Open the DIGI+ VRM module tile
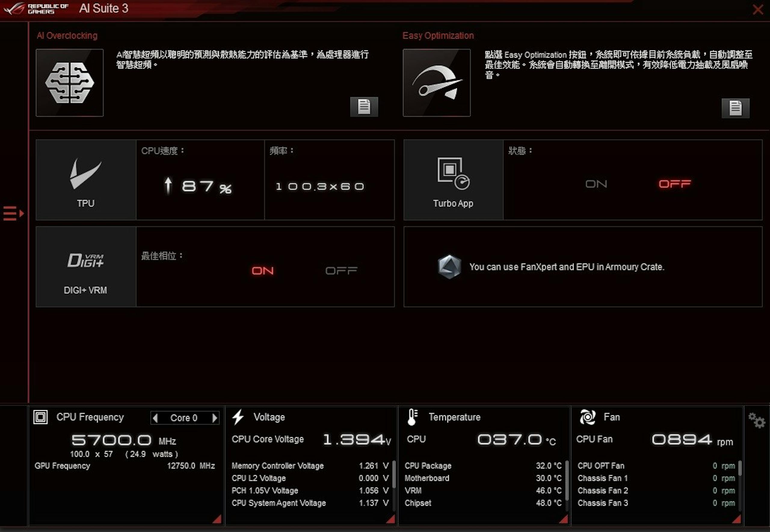The image size is (770, 532). pos(86,267)
